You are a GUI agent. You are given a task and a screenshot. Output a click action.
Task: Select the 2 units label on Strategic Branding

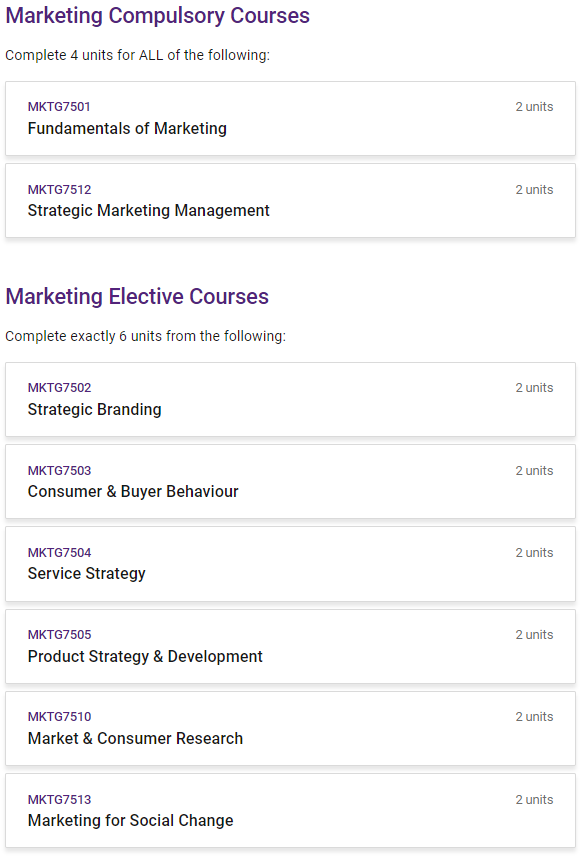(x=534, y=388)
